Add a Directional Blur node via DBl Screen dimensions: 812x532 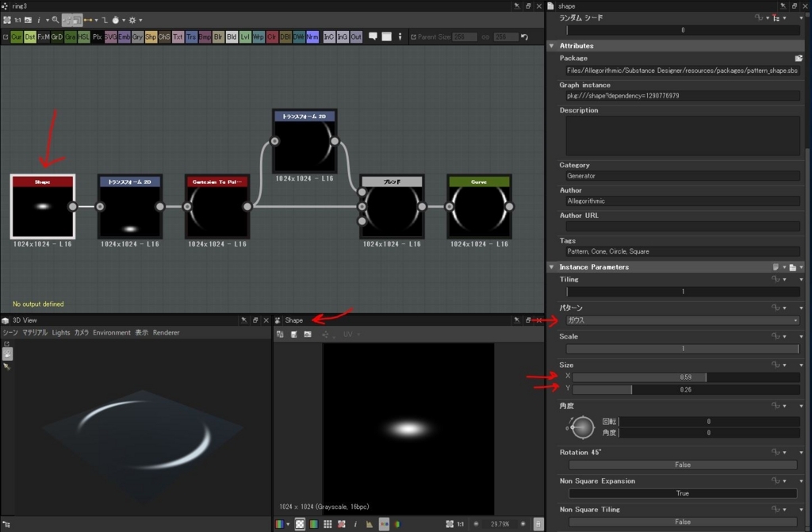(x=285, y=36)
